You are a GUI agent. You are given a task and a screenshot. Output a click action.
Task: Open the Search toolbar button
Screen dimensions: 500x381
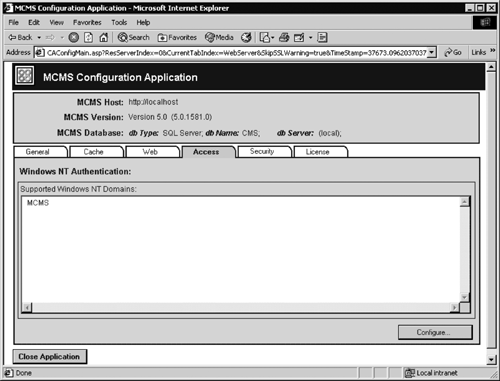coord(133,37)
